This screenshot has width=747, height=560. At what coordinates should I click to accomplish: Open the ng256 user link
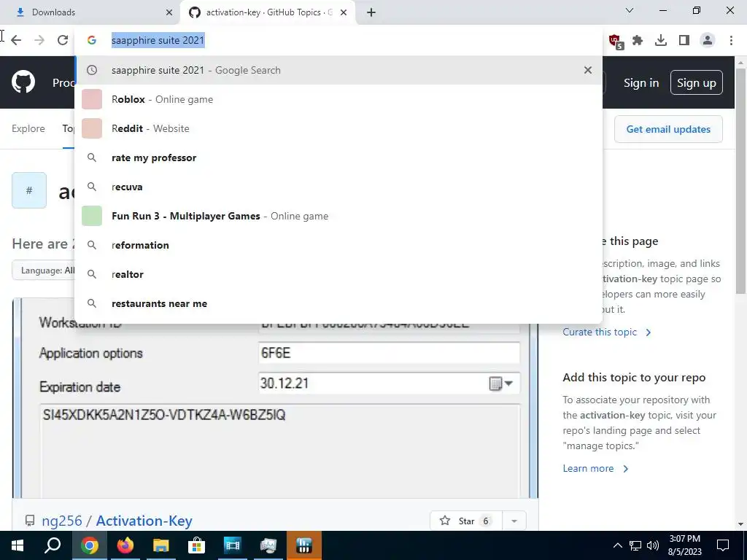coord(62,521)
